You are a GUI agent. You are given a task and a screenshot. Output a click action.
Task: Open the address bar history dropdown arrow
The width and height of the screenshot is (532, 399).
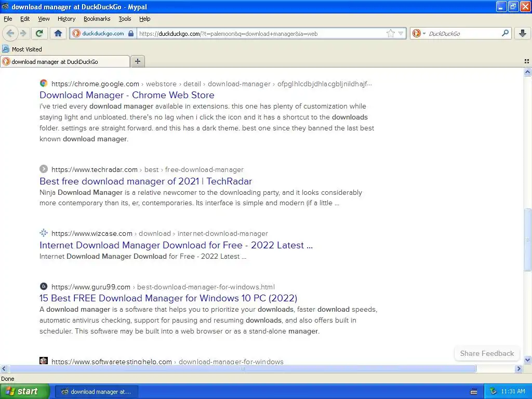(x=401, y=33)
